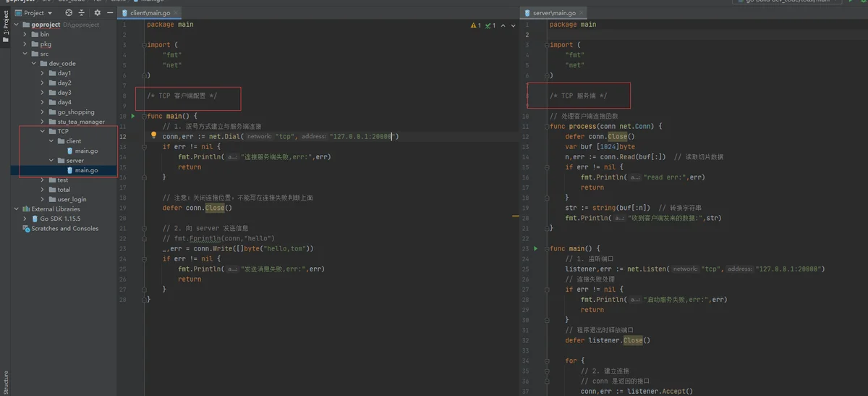Screen dimensions: 868x396
Task: Expand the External Libraries node
Action: coord(17,208)
